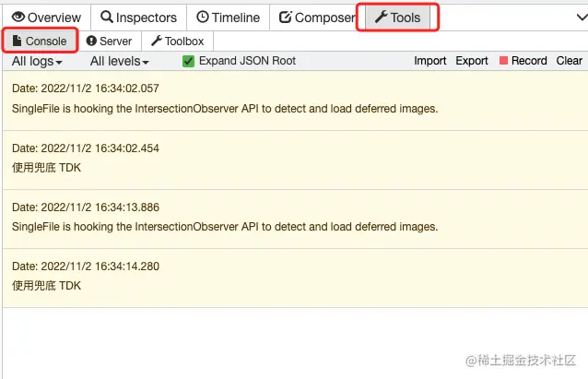The height and width of the screenshot is (379, 588).
Task: Open the All logs dropdown
Action: tap(37, 61)
